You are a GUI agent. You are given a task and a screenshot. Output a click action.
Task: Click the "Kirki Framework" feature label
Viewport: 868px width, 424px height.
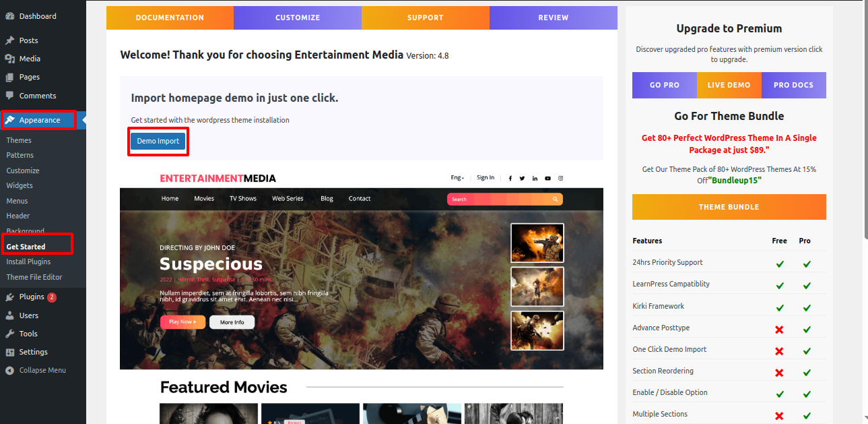[658, 306]
